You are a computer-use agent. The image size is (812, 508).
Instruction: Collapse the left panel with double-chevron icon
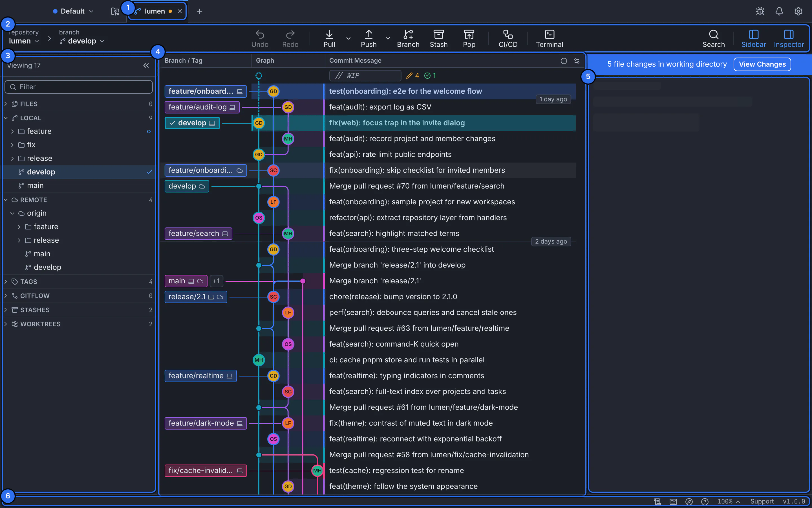[x=146, y=65]
